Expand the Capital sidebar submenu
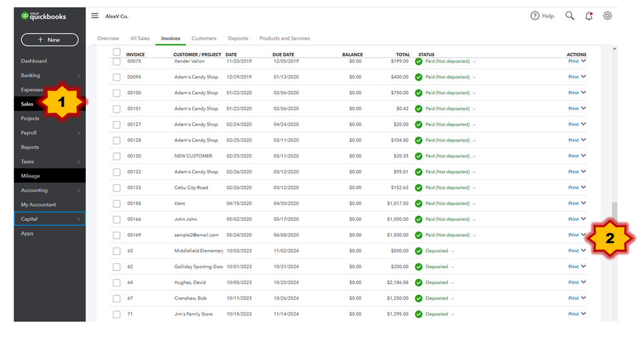The width and height of the screenshot is (644, 349). 79,219
